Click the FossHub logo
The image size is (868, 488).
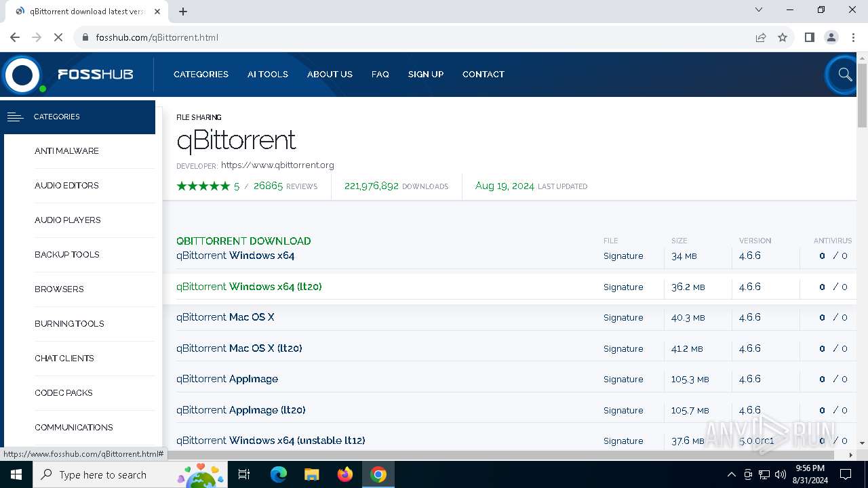click(x=68, y=75)
